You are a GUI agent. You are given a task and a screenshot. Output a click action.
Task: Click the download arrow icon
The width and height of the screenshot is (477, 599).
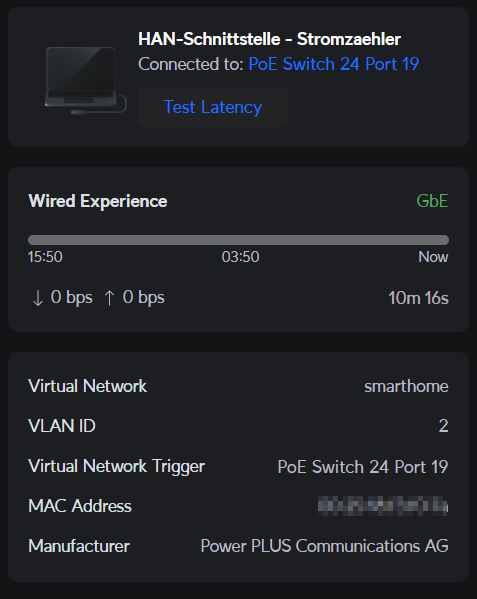tap(37, 298)
